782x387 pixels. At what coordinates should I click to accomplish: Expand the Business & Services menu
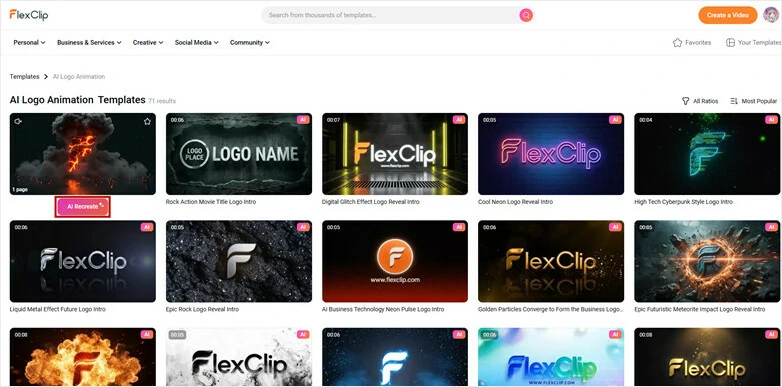coord(89,42)
